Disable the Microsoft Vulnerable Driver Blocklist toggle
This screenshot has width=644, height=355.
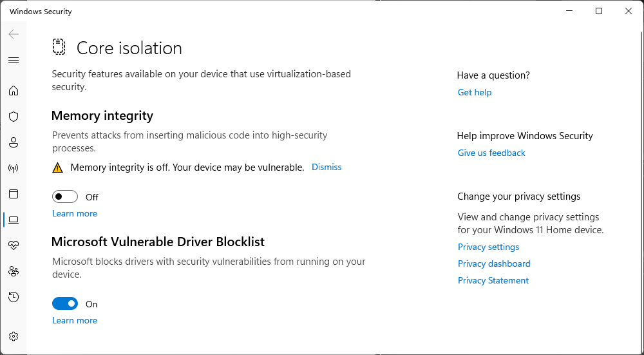(65, 304)
